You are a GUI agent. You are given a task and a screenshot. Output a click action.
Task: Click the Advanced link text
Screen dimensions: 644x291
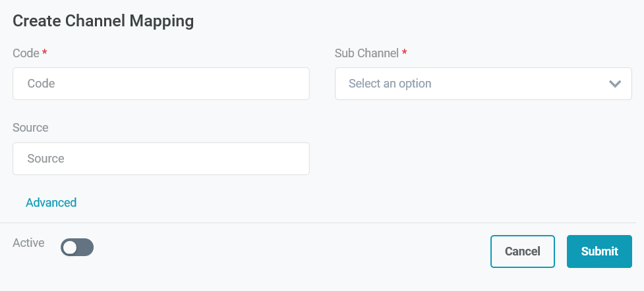click(x=51, y=202)
